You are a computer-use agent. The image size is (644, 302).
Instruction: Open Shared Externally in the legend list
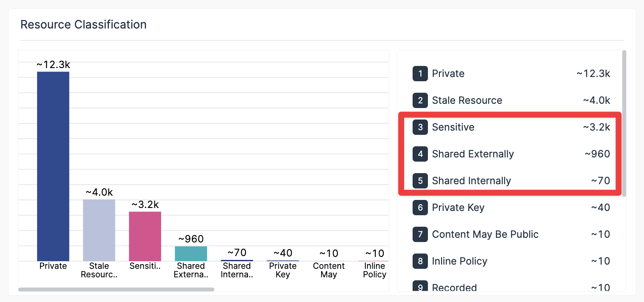click(511, 154)
